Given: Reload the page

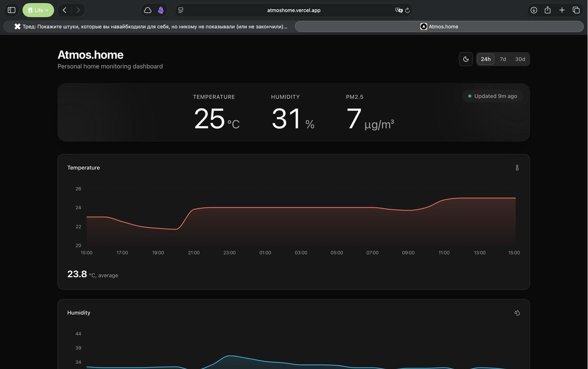Looking at the screenshot, I should coord(407,10).
